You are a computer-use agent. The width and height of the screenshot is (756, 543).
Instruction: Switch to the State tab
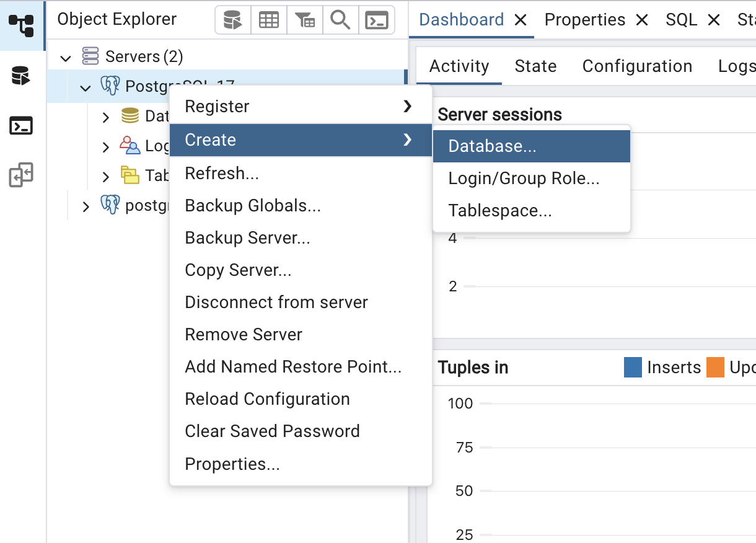coord(535,66)
